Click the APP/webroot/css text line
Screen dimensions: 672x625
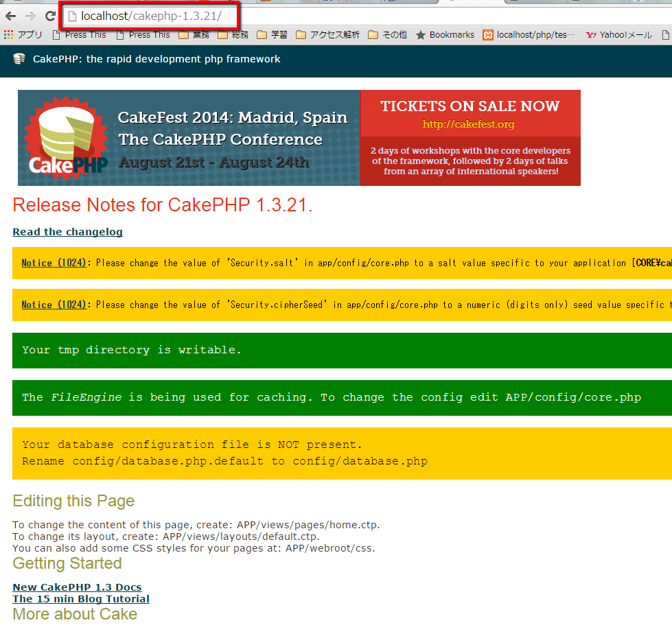click(x=194, y=548)
